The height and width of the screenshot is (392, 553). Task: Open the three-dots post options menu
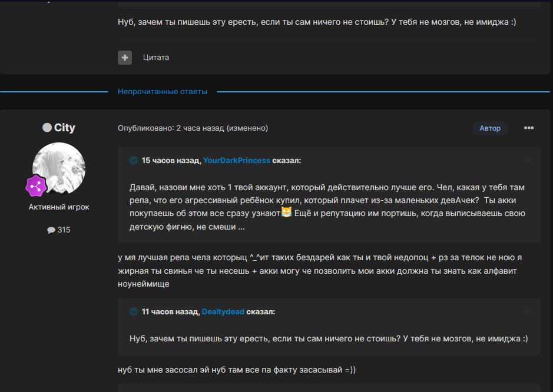pyautogui.click(x=528, y=128)
